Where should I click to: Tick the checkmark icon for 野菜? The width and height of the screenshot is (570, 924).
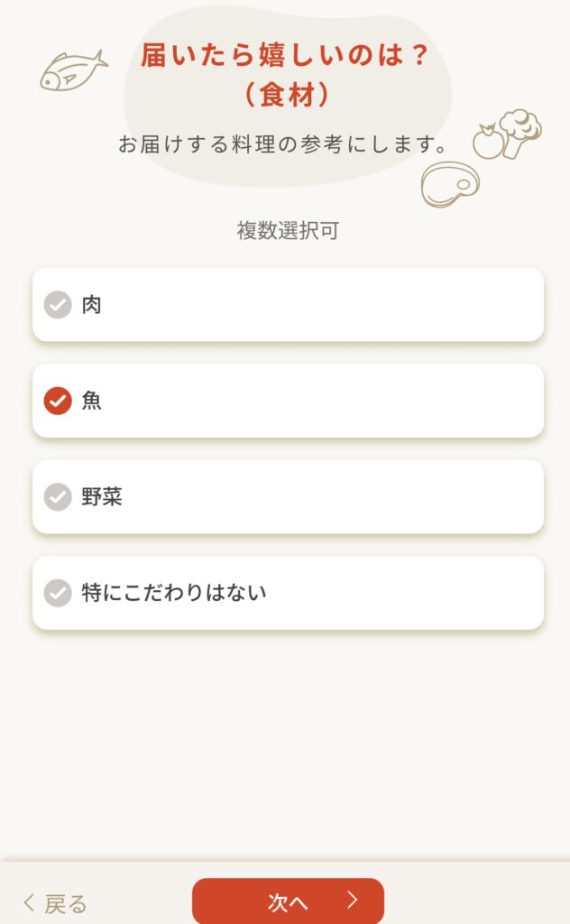click(x=58, y=496)
